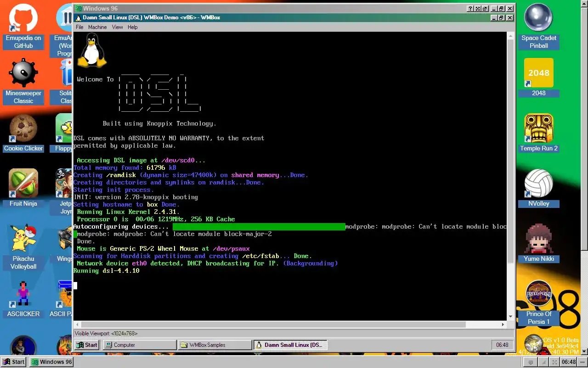The width and height of the screenshot is (588, 368).
Task: Switch to WMBox Samples taskbar button
Action: tap(215, 345)
